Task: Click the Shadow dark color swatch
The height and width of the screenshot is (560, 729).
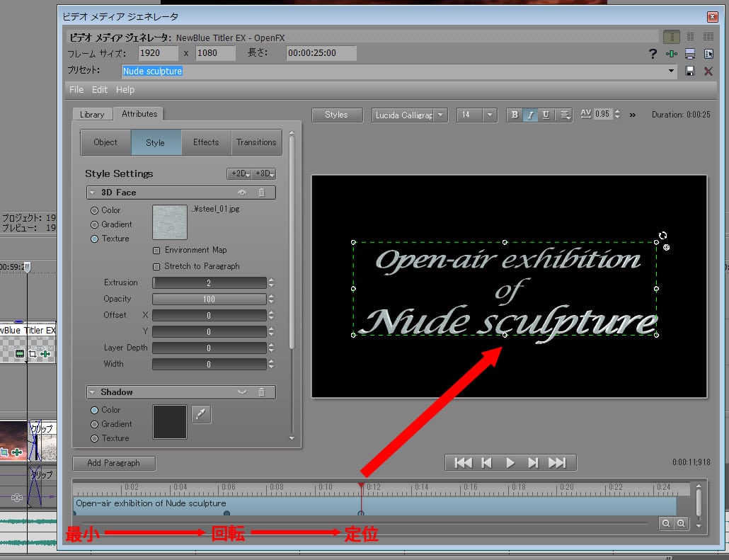Action: click(x=170, y=422)
